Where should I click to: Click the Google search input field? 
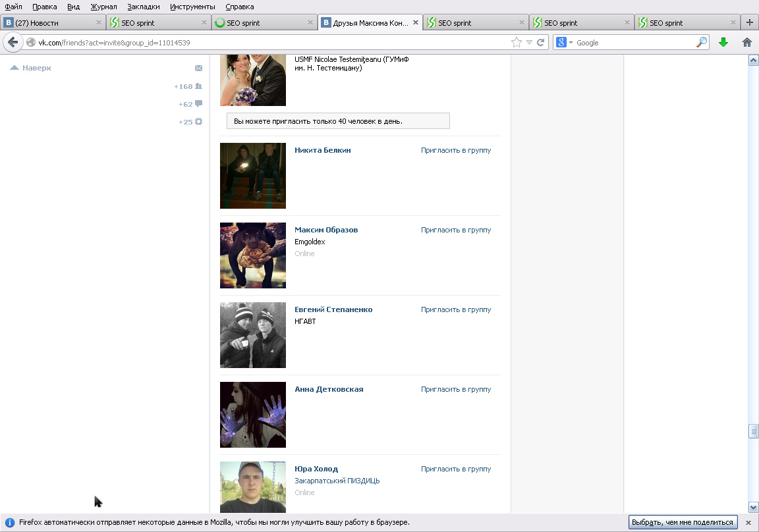coord(634,43)
